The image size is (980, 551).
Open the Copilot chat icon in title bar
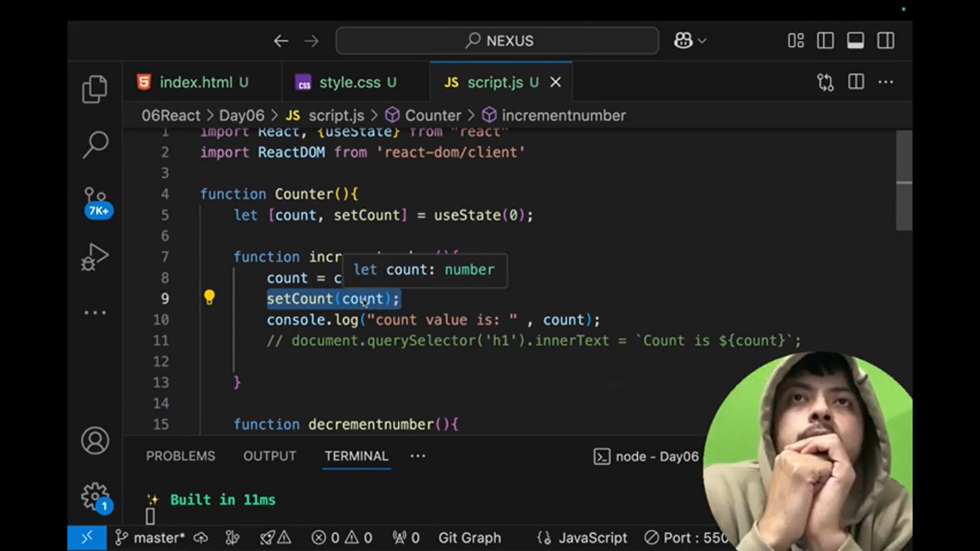point(683,41)
